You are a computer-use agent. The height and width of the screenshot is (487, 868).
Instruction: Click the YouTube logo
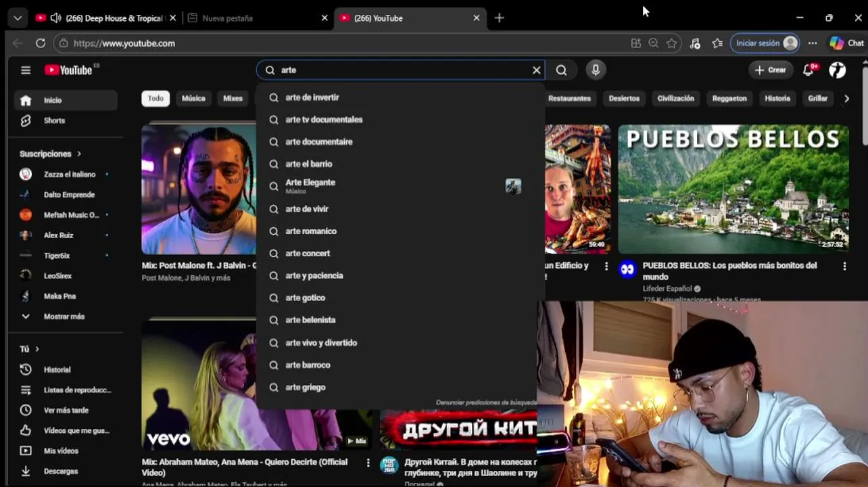point(68,70)
